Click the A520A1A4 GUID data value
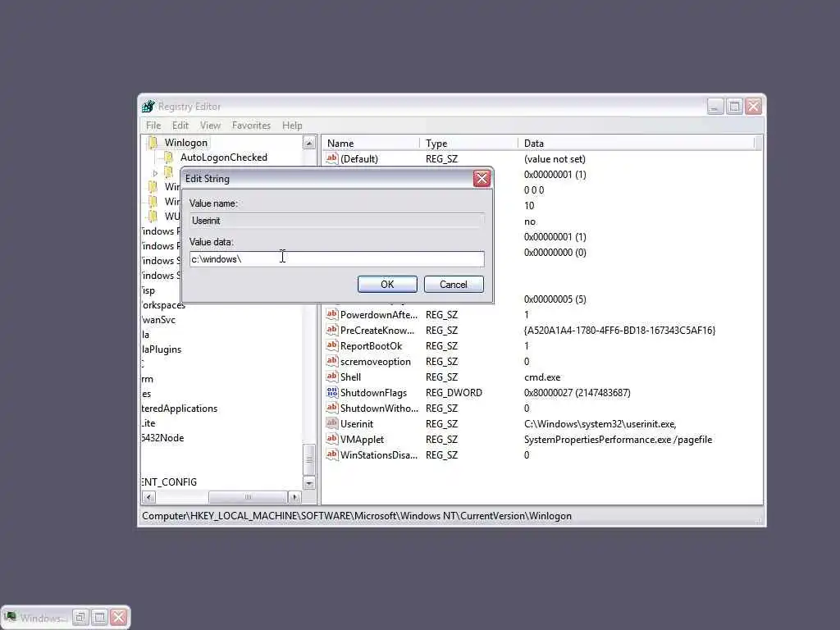Image resolution: width=840 pixels, height=630 pixels. (x=619, y=331)
